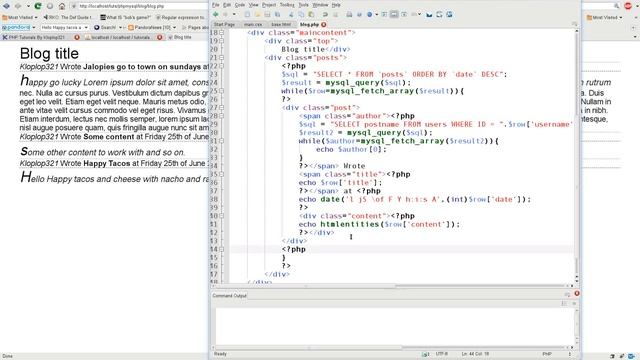Create a new file in Komodo toolbar

247,14
